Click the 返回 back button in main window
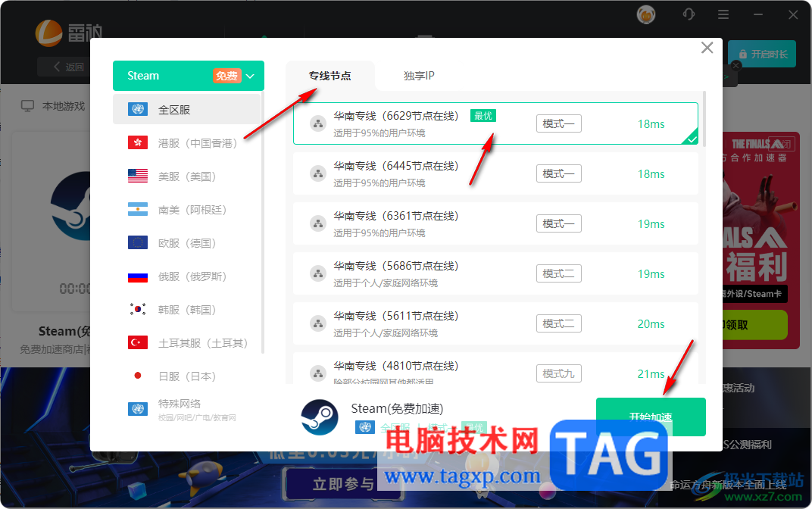The image size is (812, 509). pos(69,67)
